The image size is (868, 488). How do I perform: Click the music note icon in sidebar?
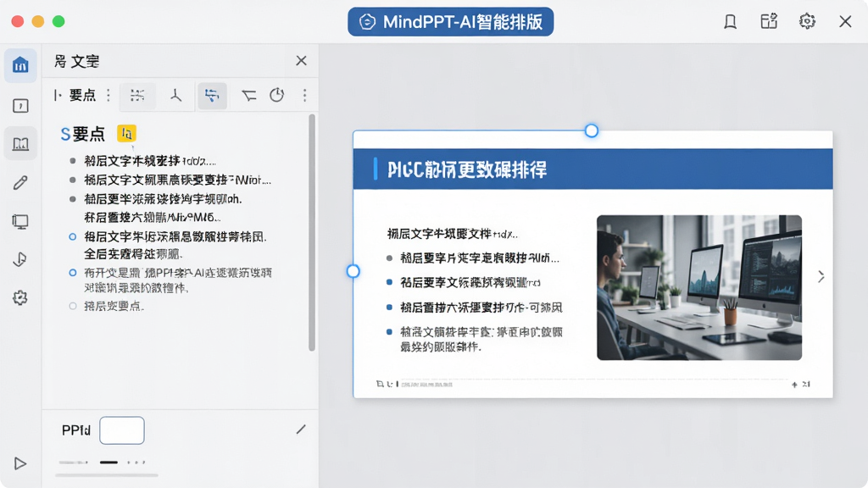point(20,259)
